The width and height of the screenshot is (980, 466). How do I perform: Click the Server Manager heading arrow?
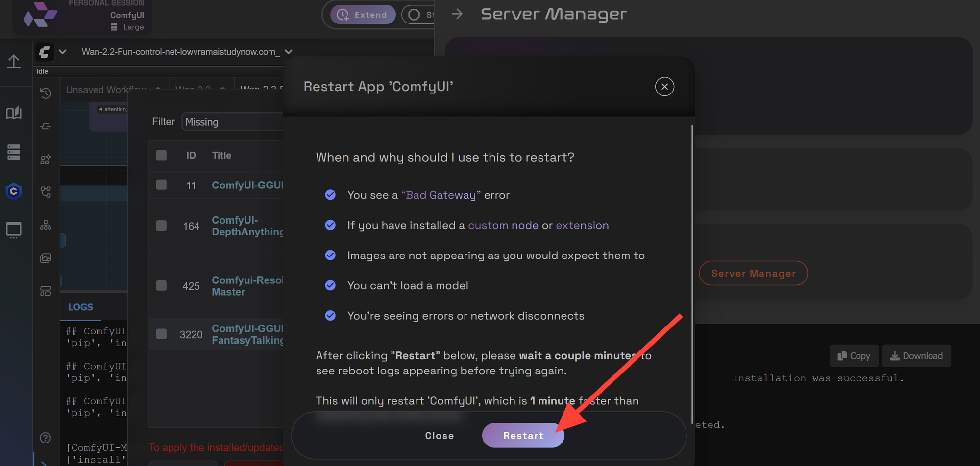[457, 14]
